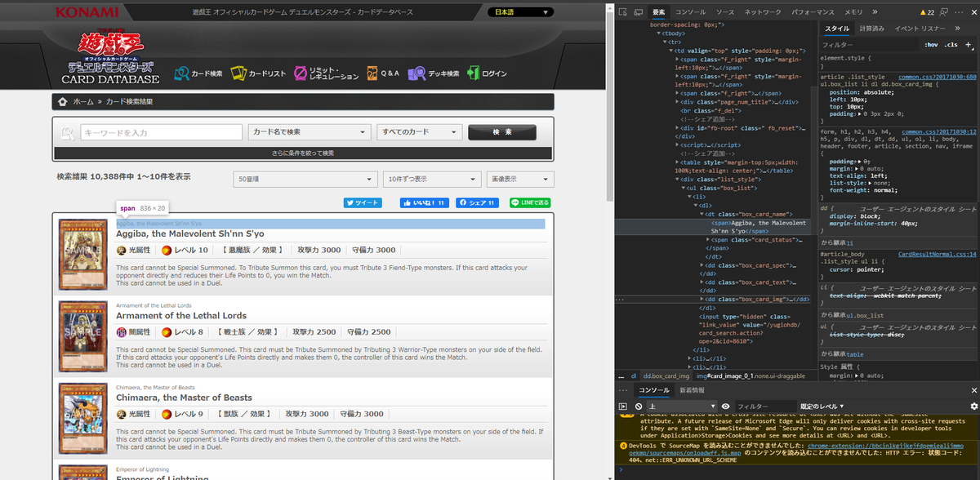
Task: Open 50音順 sort dropdown
Action: pyautogui.click(x=305, y=179)
